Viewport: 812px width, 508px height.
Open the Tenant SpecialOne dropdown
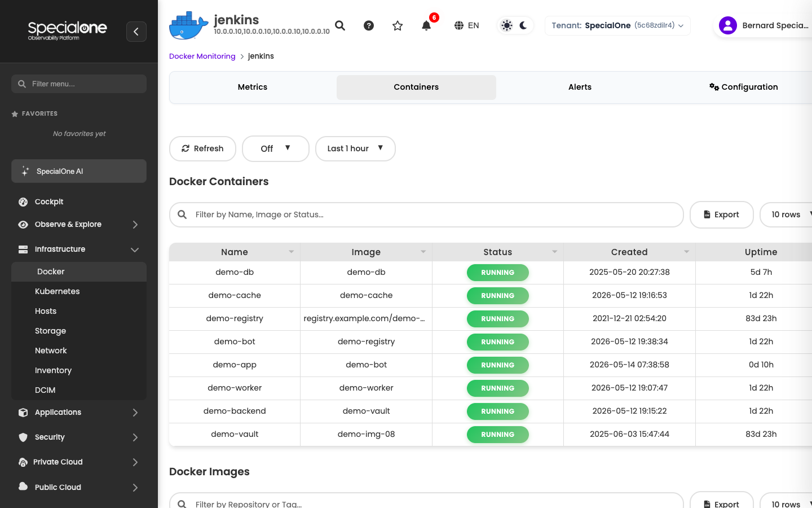(617, 25)
